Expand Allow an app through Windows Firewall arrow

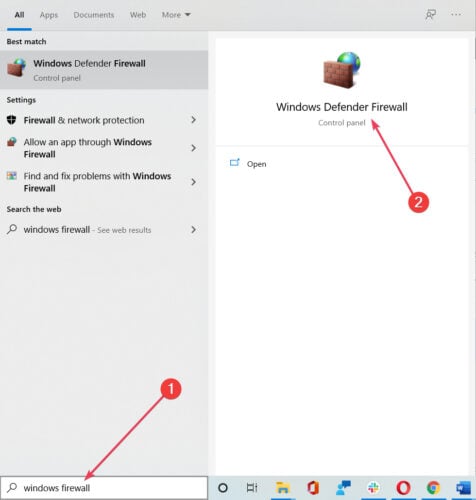(193, 148)
